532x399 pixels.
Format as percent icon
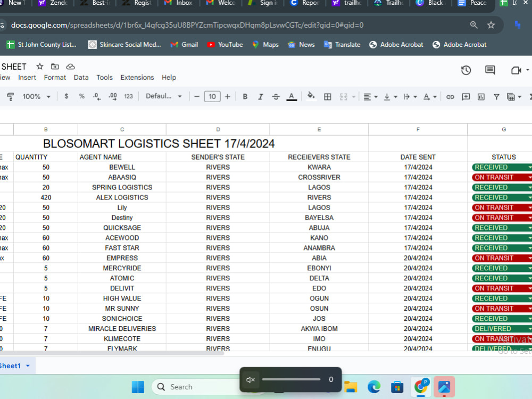point(82,96)
